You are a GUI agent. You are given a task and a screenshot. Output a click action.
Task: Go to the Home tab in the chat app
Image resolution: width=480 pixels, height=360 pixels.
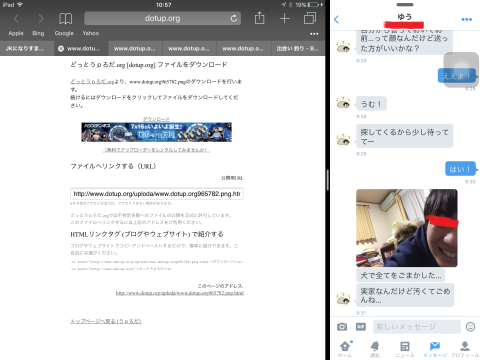345,349
